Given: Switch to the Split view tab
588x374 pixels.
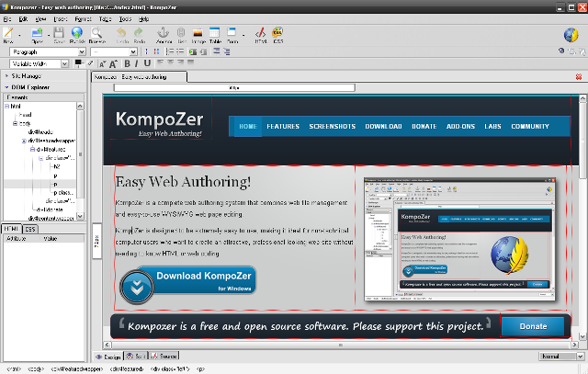Looking at the screenshot, I should (x=136, y=356).
